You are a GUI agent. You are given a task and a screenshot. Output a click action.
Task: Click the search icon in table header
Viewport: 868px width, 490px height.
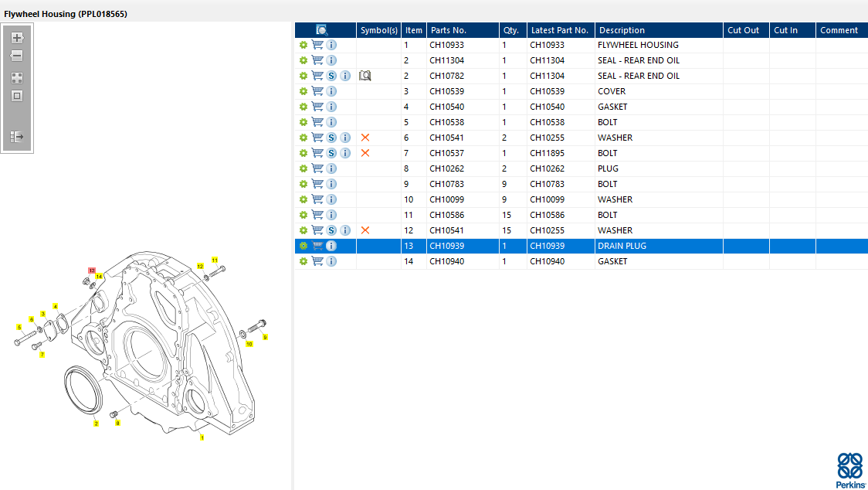(x=322, y=30)
